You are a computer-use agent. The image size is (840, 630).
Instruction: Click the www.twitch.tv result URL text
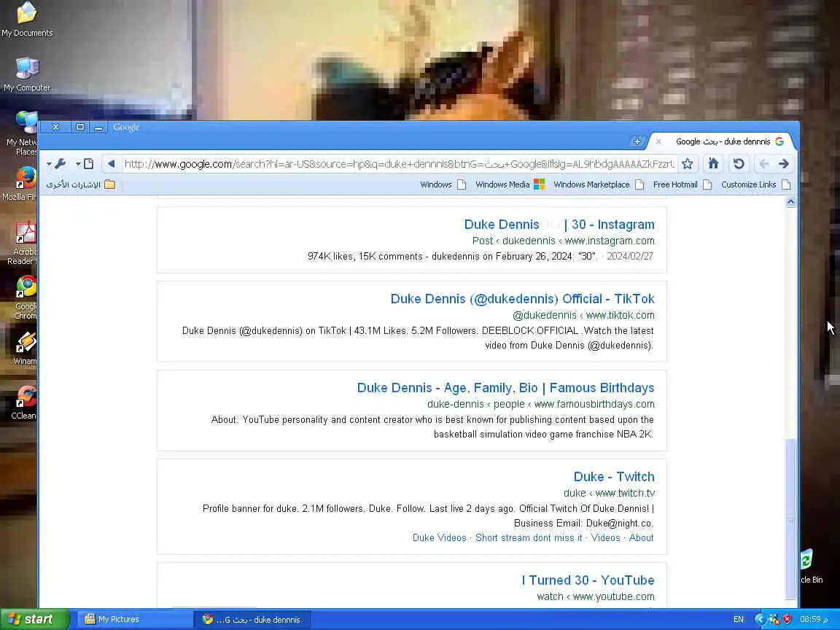[x=625, y=494]
